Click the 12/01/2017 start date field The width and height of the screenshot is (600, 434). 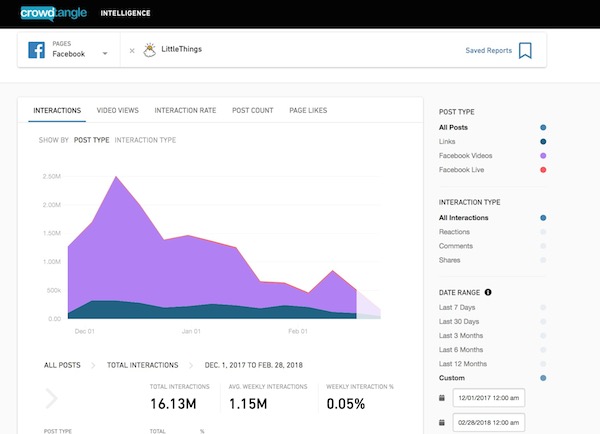click(490, 397)
